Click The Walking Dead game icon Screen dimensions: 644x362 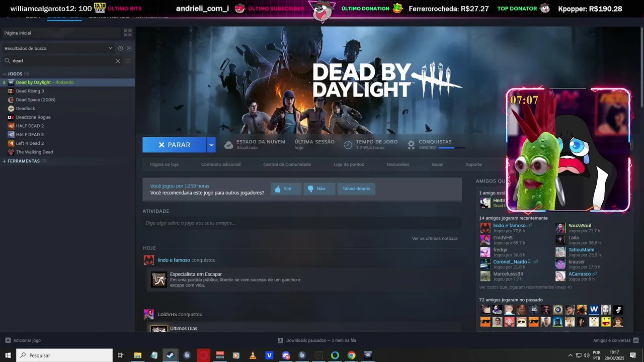pyautogui.click(x=11, y=152)
